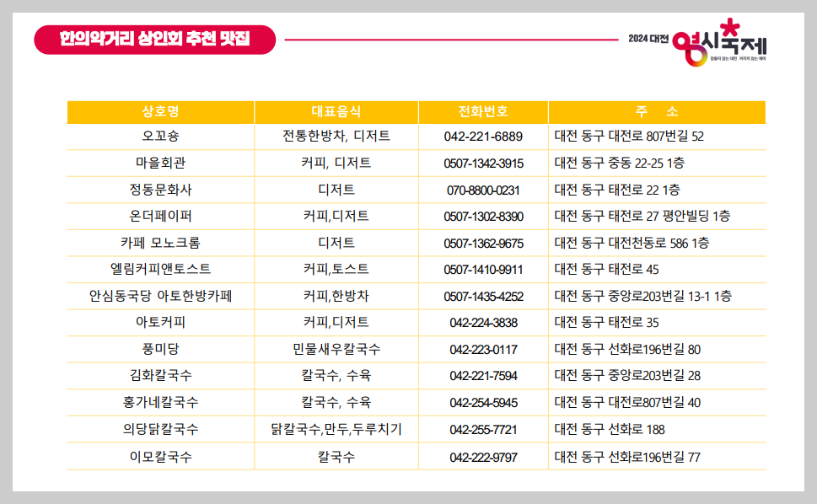
Task: Click phone number 042-254-5945
Action: [483, 403]
